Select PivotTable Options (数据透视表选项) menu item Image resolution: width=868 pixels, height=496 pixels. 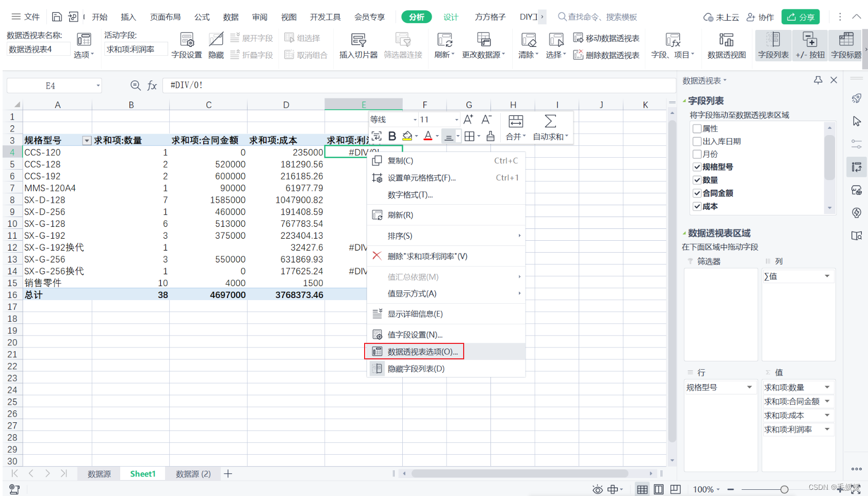click(446, 352)
